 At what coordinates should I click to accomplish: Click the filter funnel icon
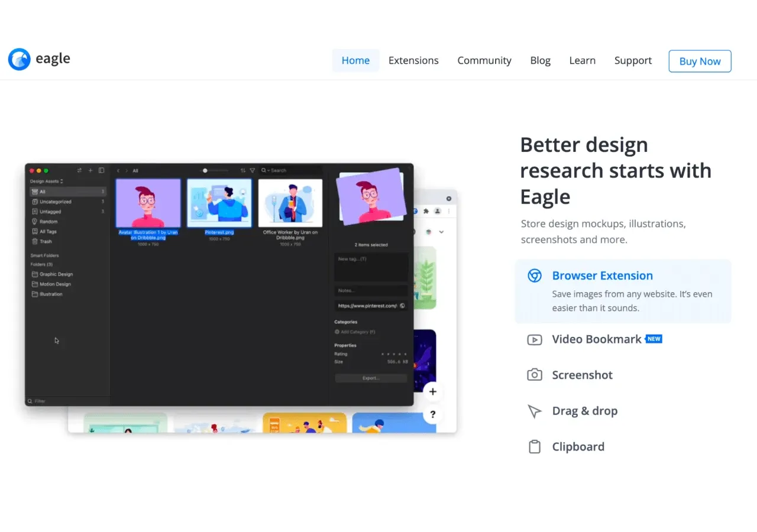coord(253,170)
